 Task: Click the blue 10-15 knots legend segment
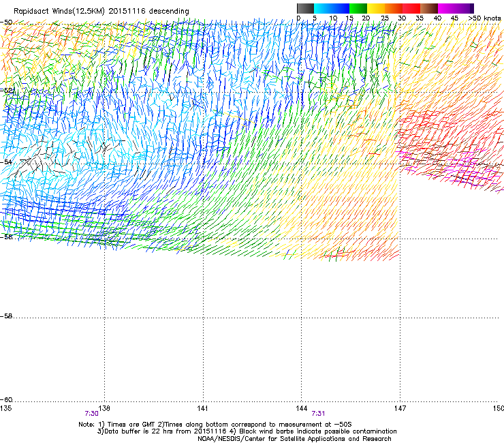coord(341,8)
